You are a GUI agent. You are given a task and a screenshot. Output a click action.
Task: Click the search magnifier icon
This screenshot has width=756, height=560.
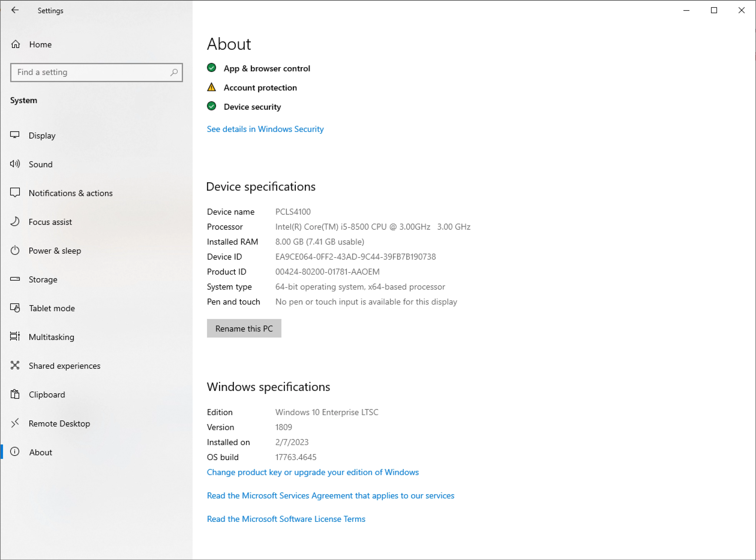coord(174,72)
